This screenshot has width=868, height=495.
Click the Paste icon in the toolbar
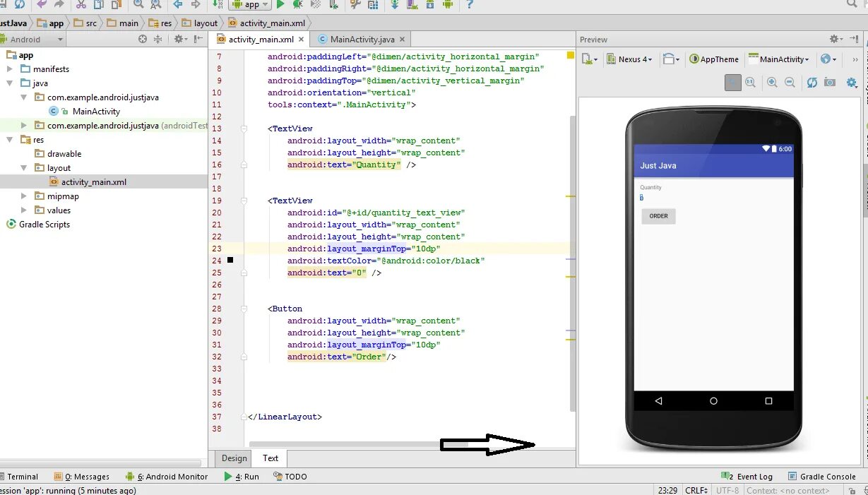click(x=117, y=5)
